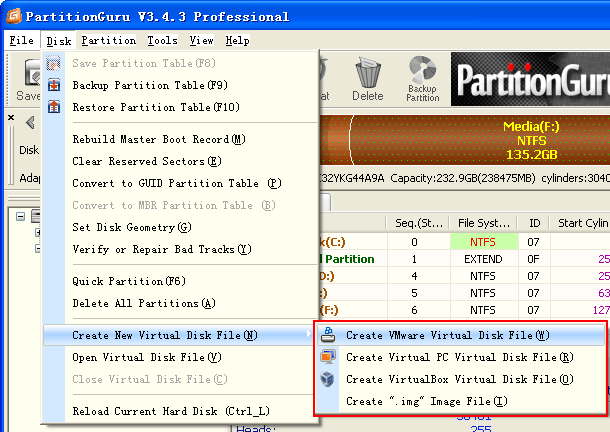Select Convert to GUID Partition Table
610x432 pixels.
click(181, 183)
